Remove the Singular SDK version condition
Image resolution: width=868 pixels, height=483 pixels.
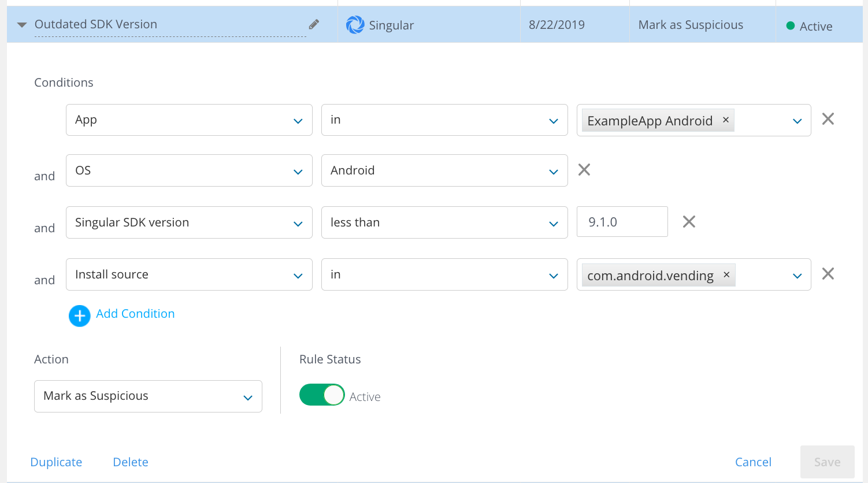point(689,222)
